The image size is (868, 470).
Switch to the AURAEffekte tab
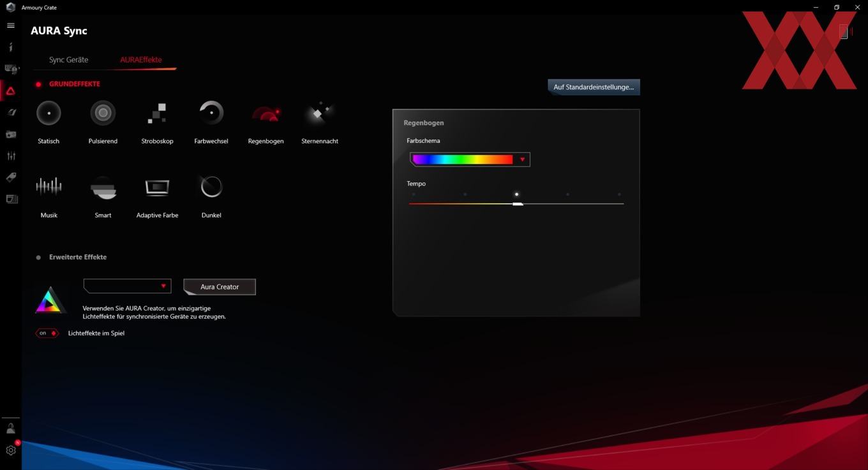coord(141,59)
